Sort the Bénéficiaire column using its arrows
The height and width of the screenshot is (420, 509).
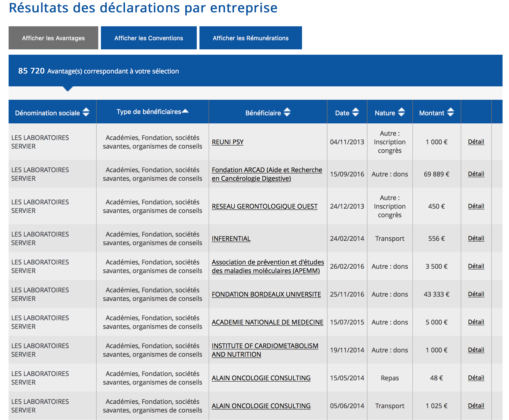[x=287, y=112]
